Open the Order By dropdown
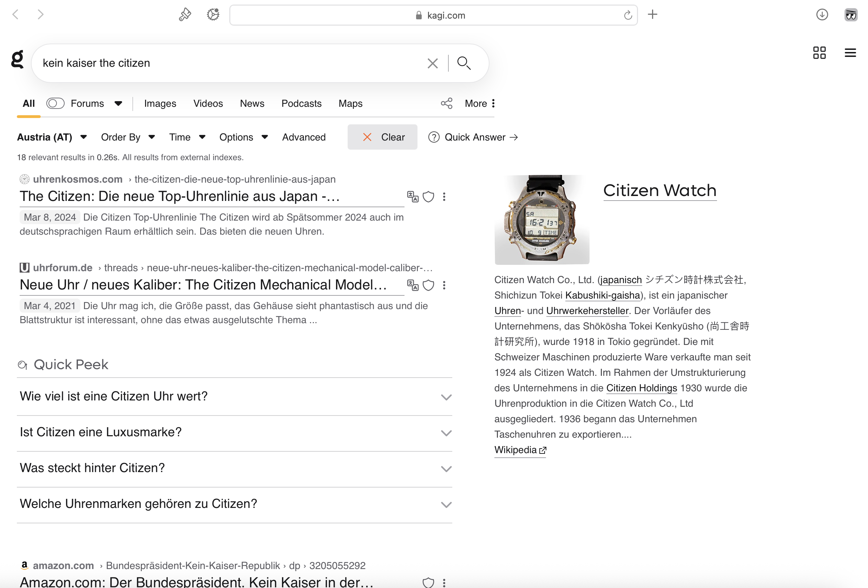 tap(128, 137)
